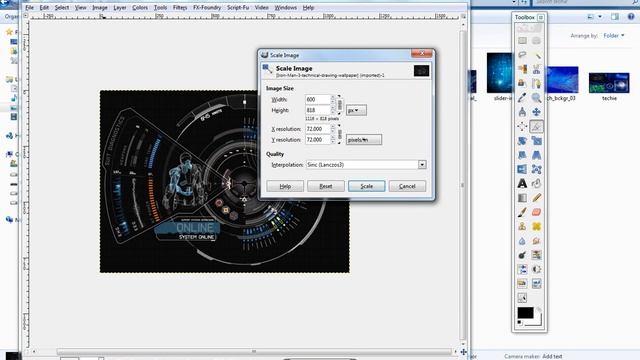Swap foreground and background colors
The width and height of the screenshot is (640, 360).
[539, 310]
